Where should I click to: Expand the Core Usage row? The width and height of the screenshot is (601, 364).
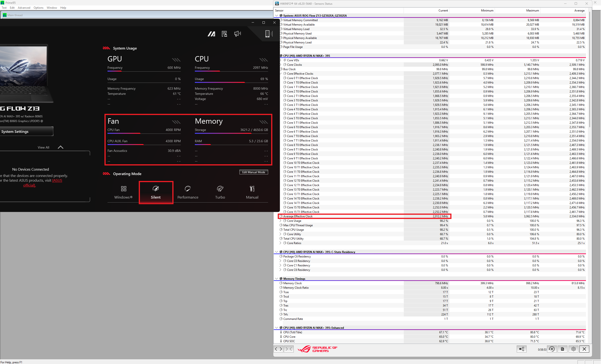pyautogui.click(x=280, y=221)
